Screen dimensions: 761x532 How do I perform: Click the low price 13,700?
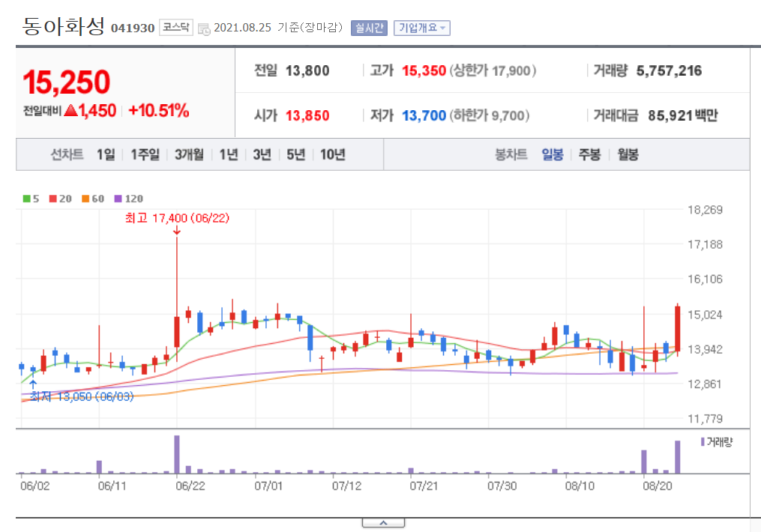[424, 115]
